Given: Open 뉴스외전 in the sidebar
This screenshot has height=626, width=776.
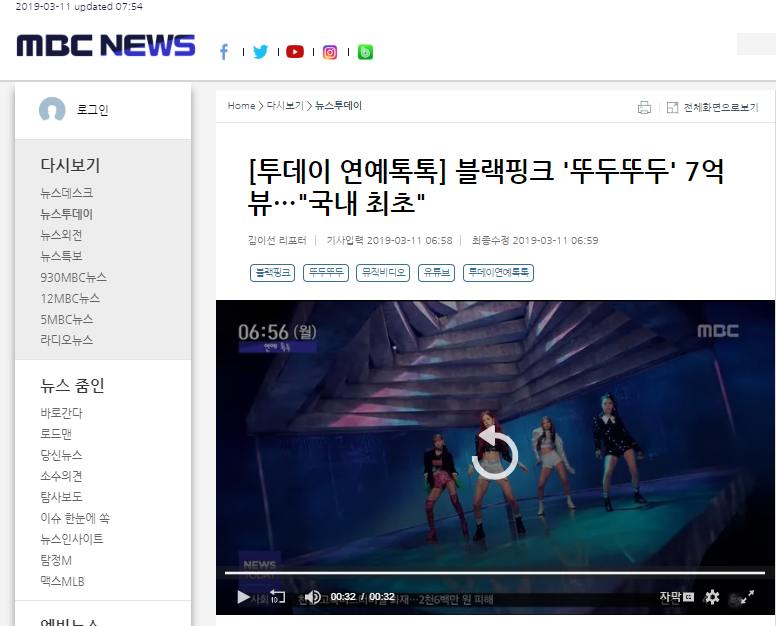Looking at the screenshot, I should pos(61,235).
